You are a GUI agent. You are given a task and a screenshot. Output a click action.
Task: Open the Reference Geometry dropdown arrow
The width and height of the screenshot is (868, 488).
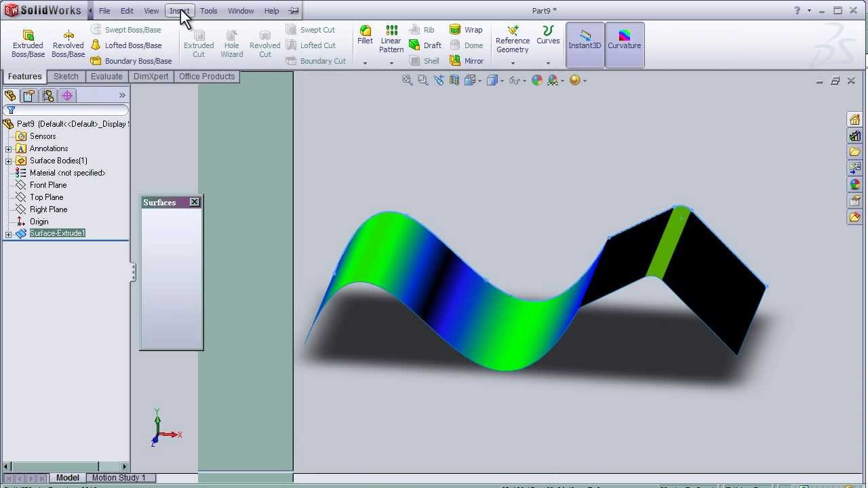click(512, 63)
